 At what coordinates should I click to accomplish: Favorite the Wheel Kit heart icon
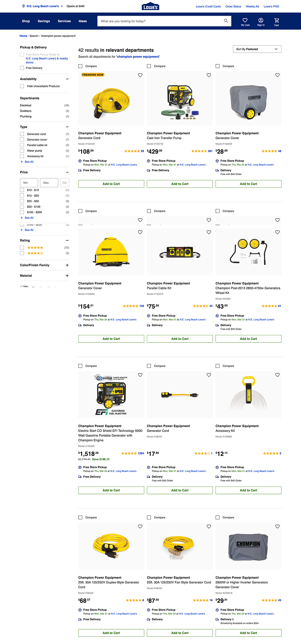tap(277, 232)
